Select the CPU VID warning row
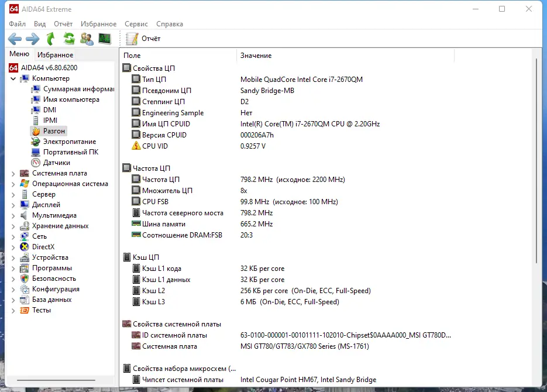Viewport: 547px width, 392px height. (x=198, y=146)
